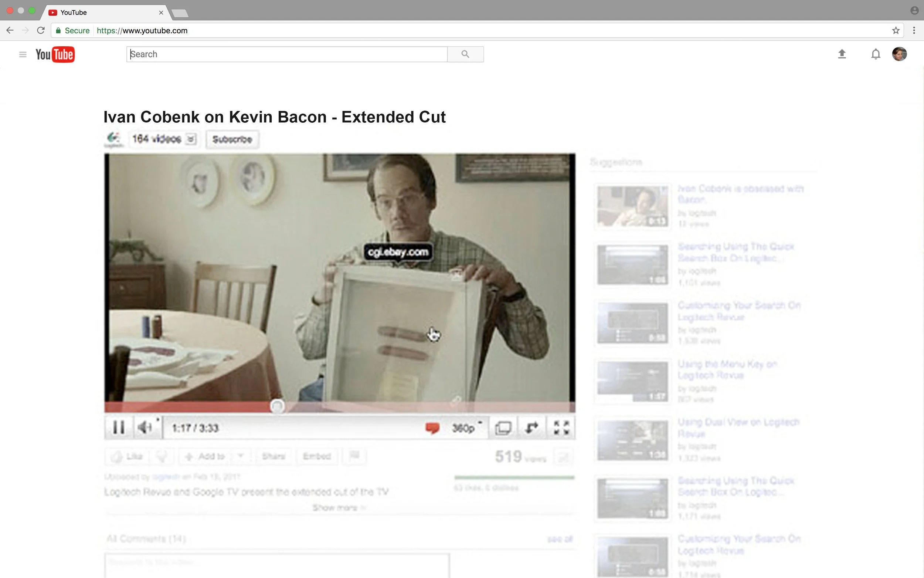924x578 pixels.
Task: Expand the 164 videos dropdown
Action: [191, 139]
